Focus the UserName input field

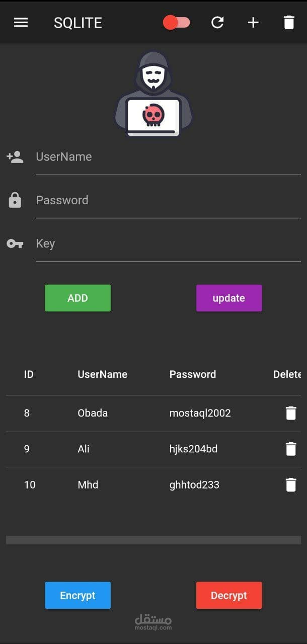[168, 157]
